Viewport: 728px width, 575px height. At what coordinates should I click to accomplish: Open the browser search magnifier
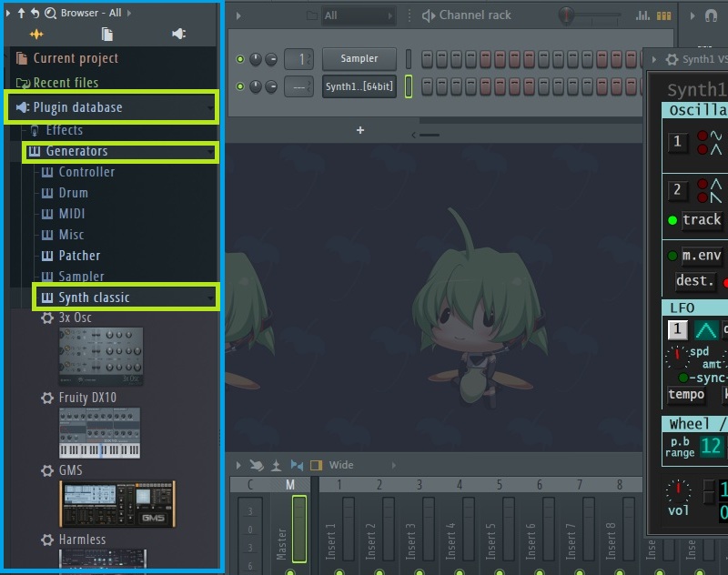pos(50,13)
